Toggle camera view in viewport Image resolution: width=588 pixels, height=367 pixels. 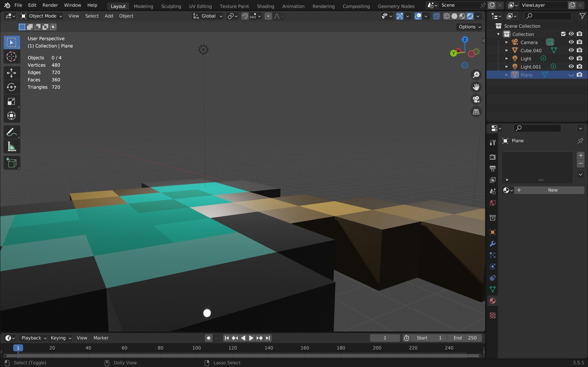coord(476,99)
